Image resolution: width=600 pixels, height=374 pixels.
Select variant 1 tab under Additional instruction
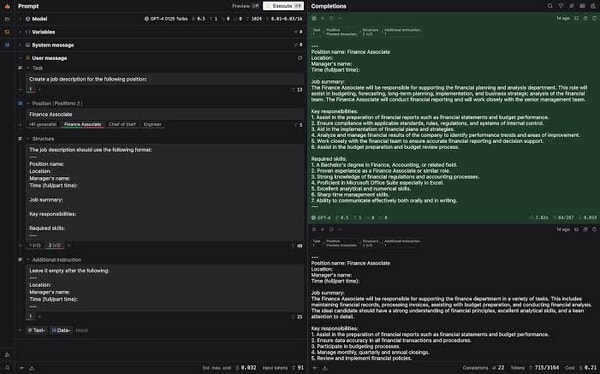coord(31,316)
